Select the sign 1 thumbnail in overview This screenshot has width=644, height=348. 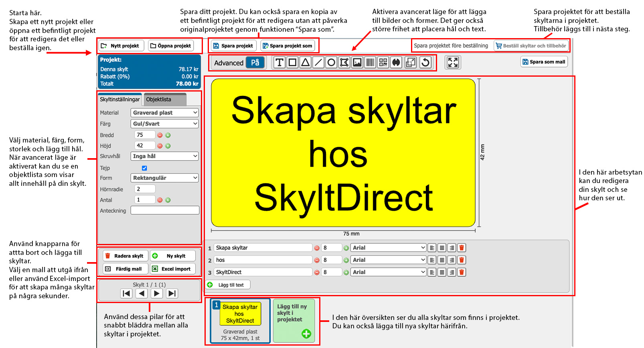point(240,321)
